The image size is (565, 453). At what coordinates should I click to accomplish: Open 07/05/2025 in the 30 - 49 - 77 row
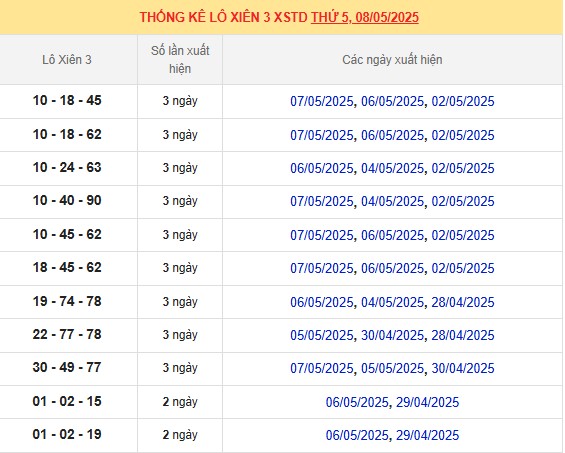click(x=322, y=369)
